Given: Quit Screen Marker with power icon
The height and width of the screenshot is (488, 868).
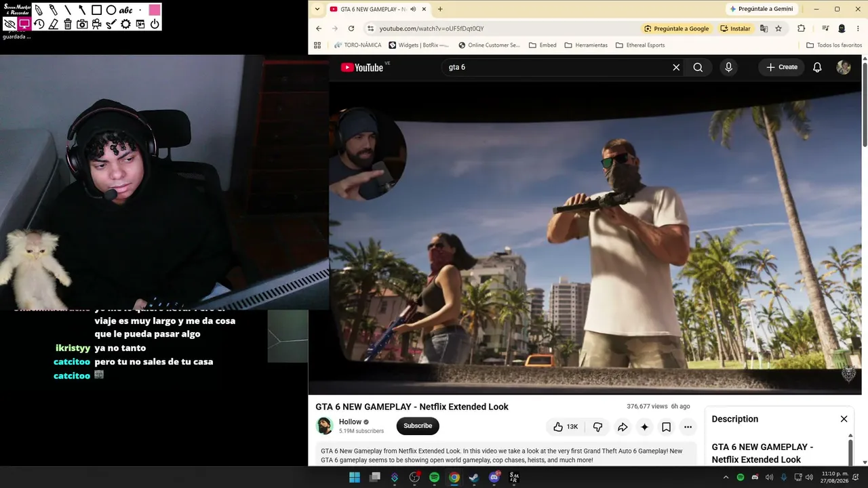Looking at the screenshot, I should point(155,24).
